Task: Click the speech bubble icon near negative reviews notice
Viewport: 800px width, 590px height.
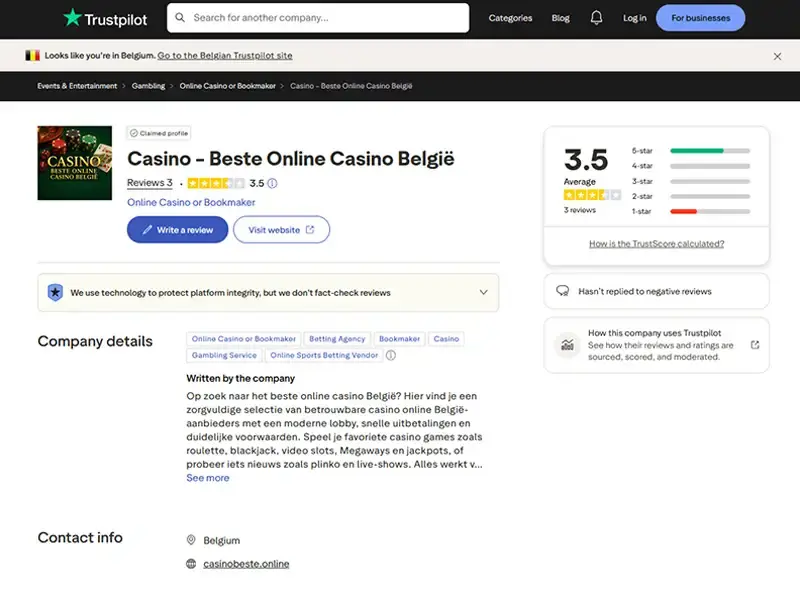Action: 562,290
